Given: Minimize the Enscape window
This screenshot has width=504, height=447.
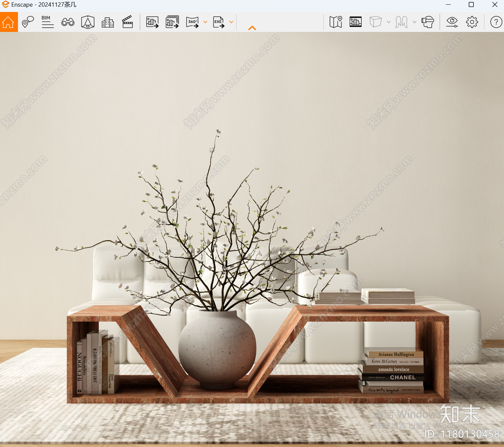Looking at the screenshot, I should coord(448,5).
